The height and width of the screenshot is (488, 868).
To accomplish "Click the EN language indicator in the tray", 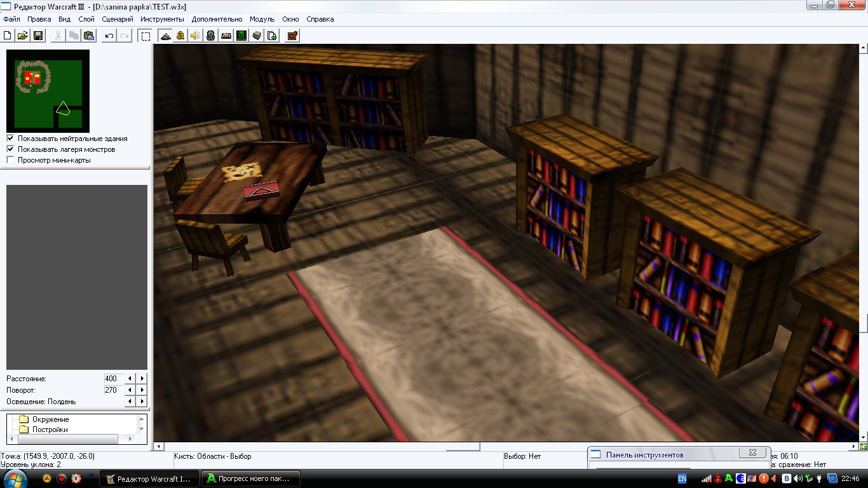I will 682,478.
